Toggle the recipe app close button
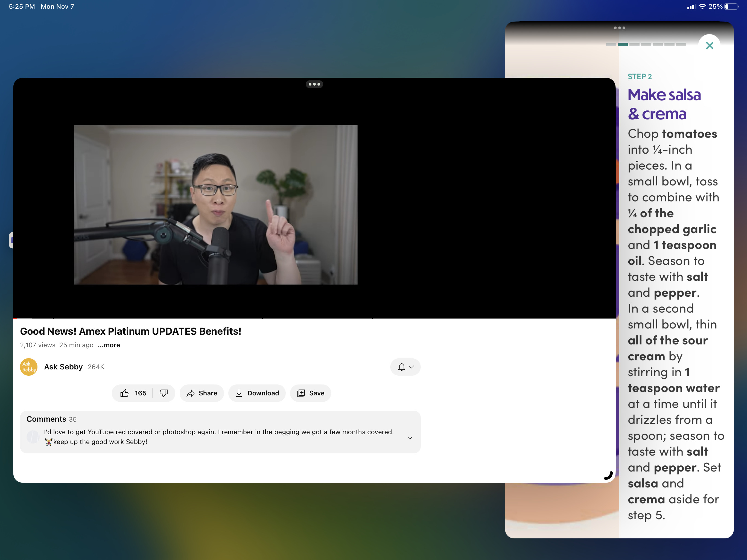 coord(709,45)
